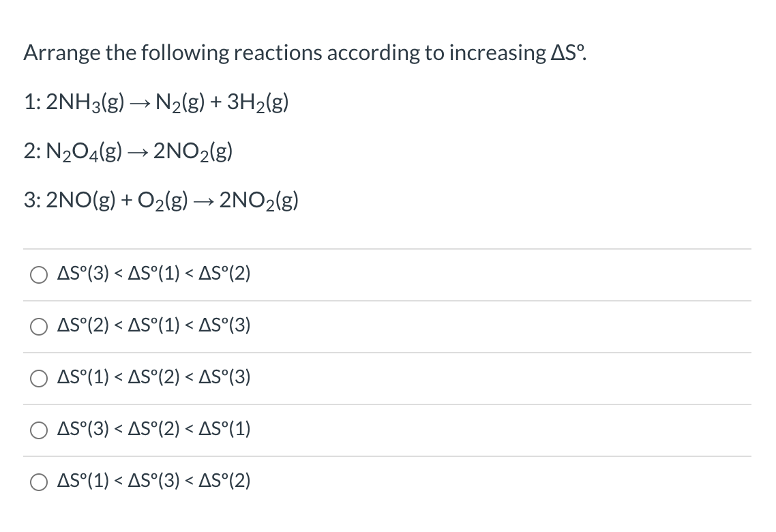Viewport: 776px width, 532px height.
Task: Click the answer containing ΔS°(3) as smallest
Action: 153,274
